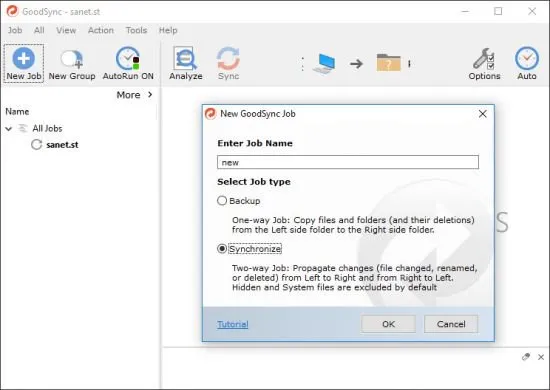Toggle AutoRun ON clock icon
Viewport: 550px width, 390px height.
pyautogui.click(x=128, y=58)
